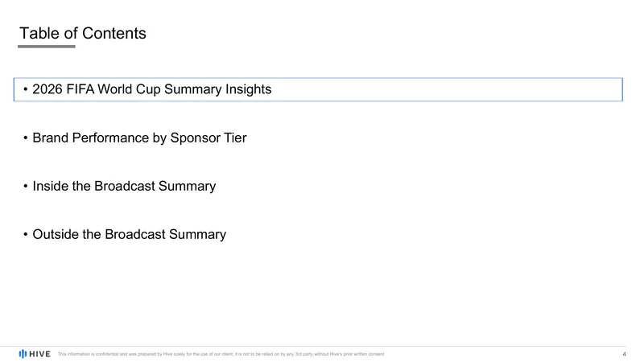The image size is (644, 362).
Task: Click the HIVE wordmark in footer
Action: click(x=39, y=354)
